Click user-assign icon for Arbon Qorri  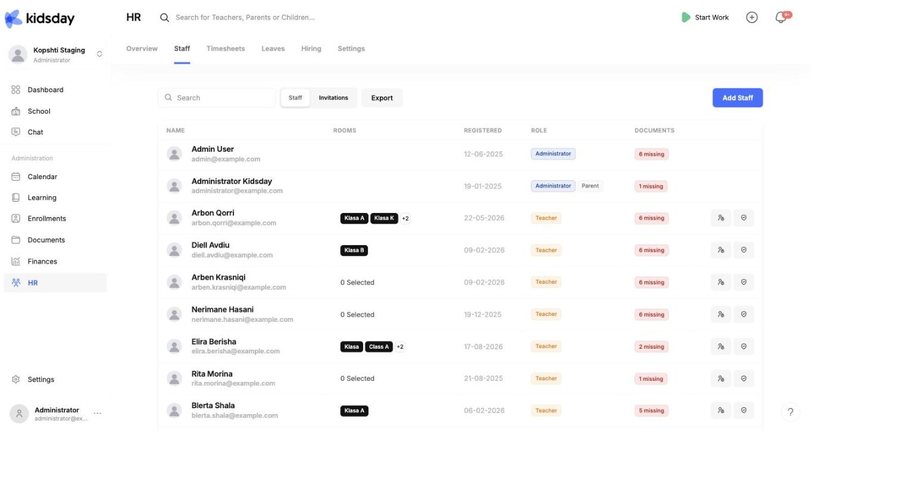pyautogui.click(x=721, y=218)
